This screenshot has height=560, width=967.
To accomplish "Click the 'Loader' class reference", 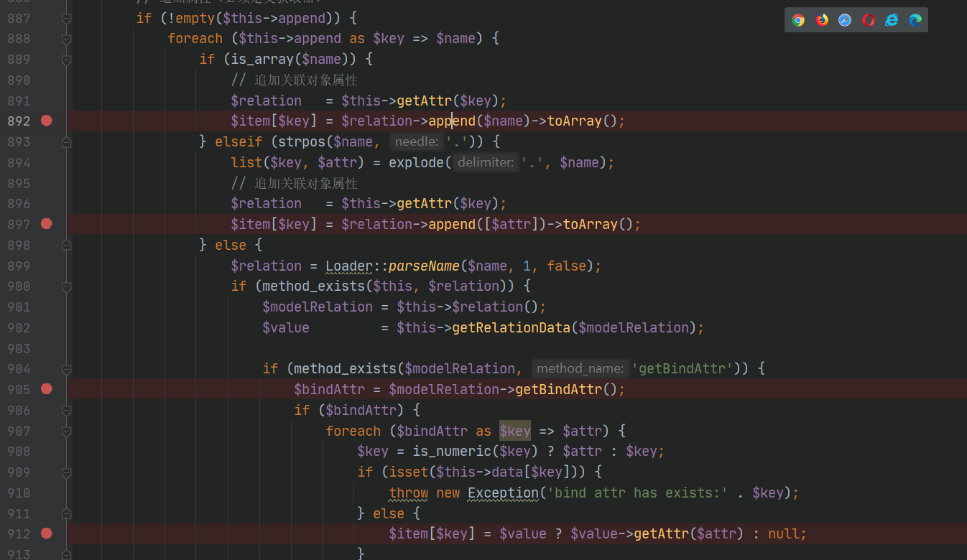I will tap(349, 266).
